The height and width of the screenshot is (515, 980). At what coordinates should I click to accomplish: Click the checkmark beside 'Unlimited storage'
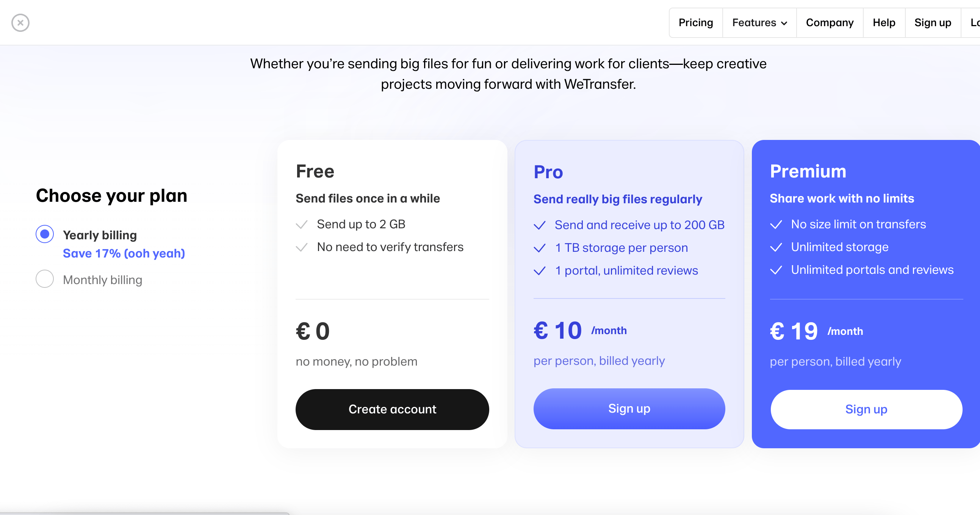tap(776, 247)
